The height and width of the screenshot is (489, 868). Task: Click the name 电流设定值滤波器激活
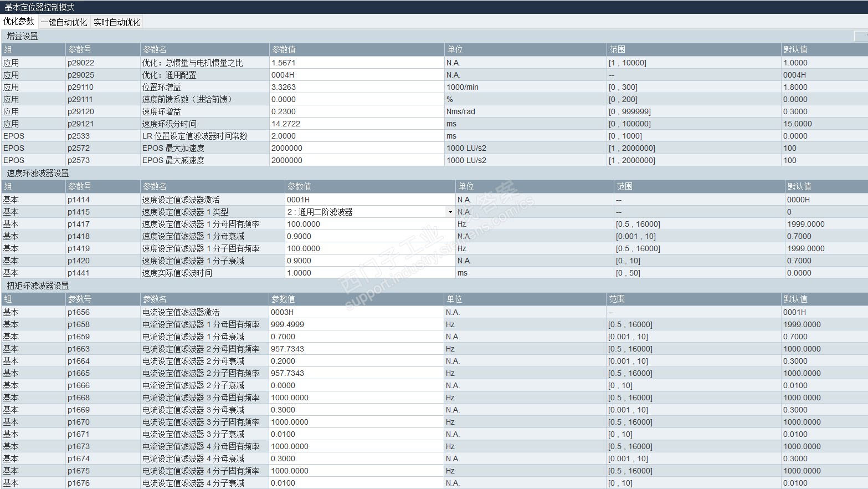point(181,312)
